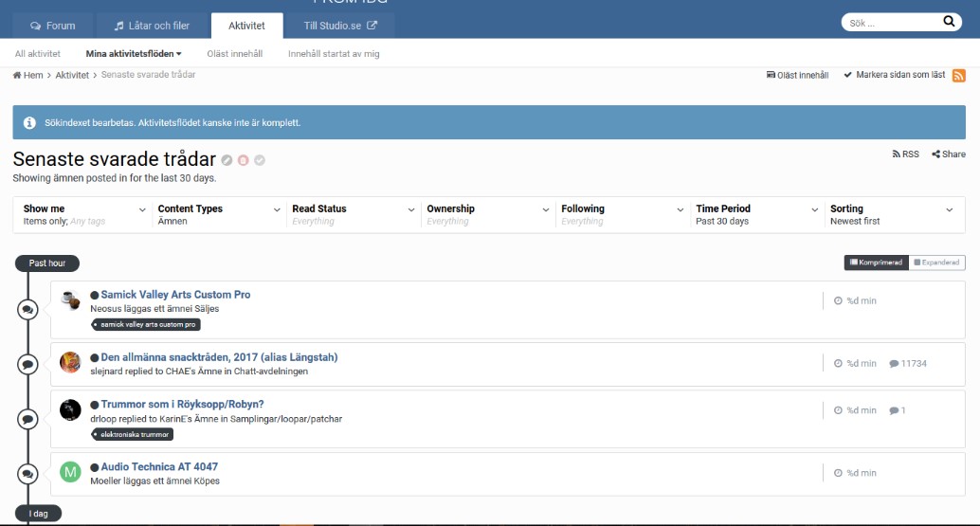The height and width of the screenshot is (526, 980).
Task: Expand the Sorting filter dropdown
Action: pyautogui.click(x=892, y=214)
